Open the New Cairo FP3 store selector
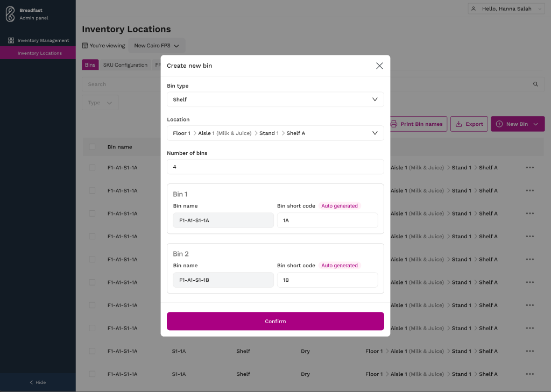The width and height of the screenshot is (551, 392). (156, 45)
